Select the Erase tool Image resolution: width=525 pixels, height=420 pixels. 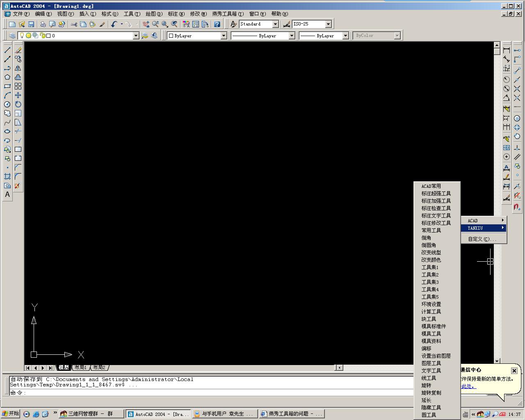click(18, 50)
